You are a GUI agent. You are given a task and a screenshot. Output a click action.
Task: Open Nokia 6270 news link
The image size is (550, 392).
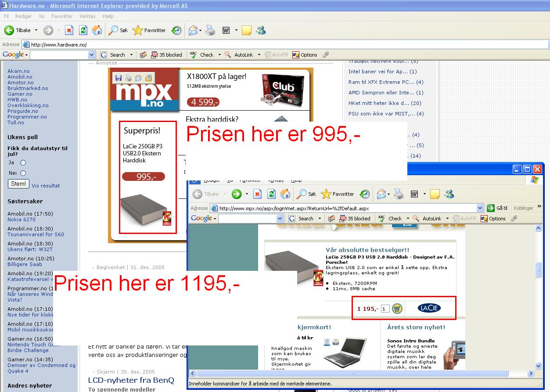tap(22, 219)
